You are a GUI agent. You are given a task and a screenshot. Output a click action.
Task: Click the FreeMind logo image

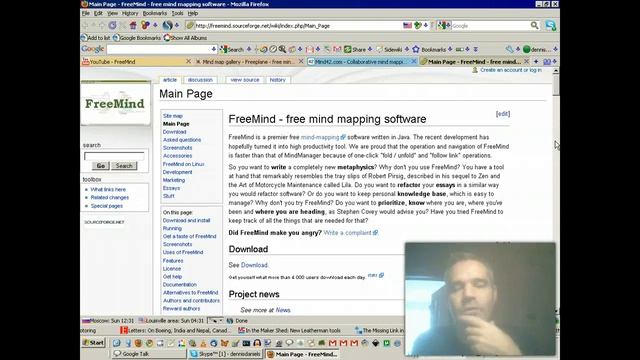tap(116, 104)
